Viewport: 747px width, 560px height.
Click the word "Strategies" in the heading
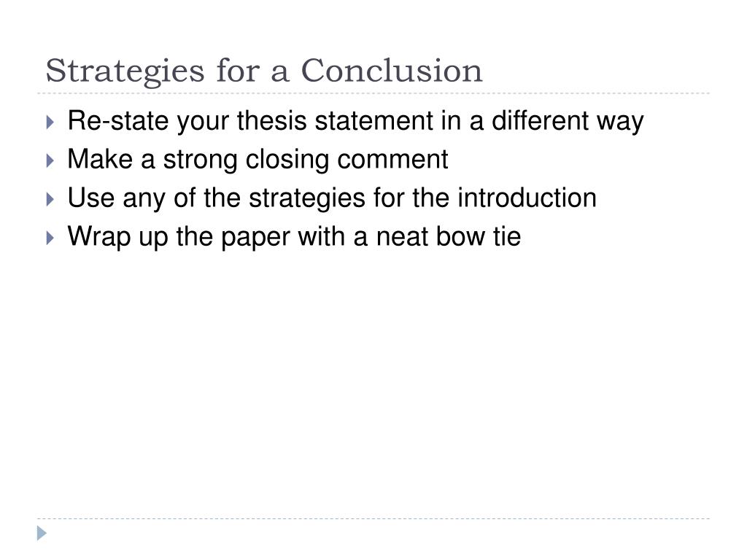coord(125,71)
